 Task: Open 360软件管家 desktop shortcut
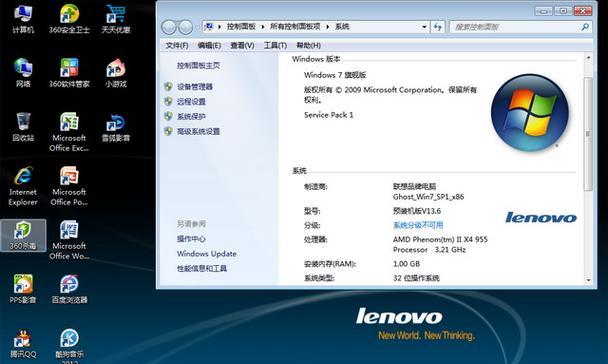[x=69, y=72]
